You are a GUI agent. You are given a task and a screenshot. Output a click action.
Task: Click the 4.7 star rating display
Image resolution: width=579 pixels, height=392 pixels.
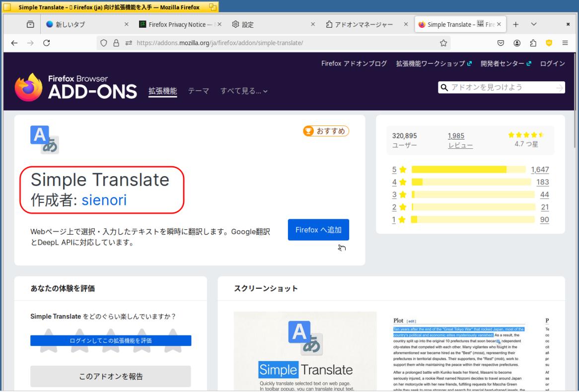(526, 140)
